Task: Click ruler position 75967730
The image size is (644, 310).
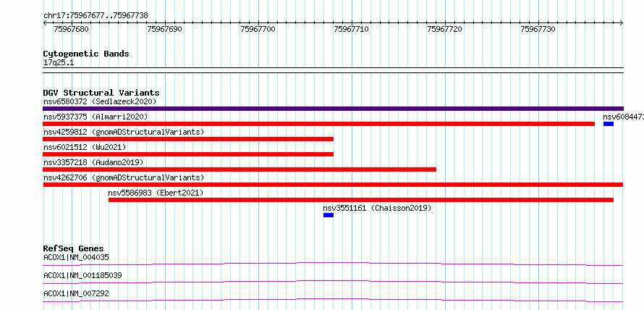Action: [538, 29]
